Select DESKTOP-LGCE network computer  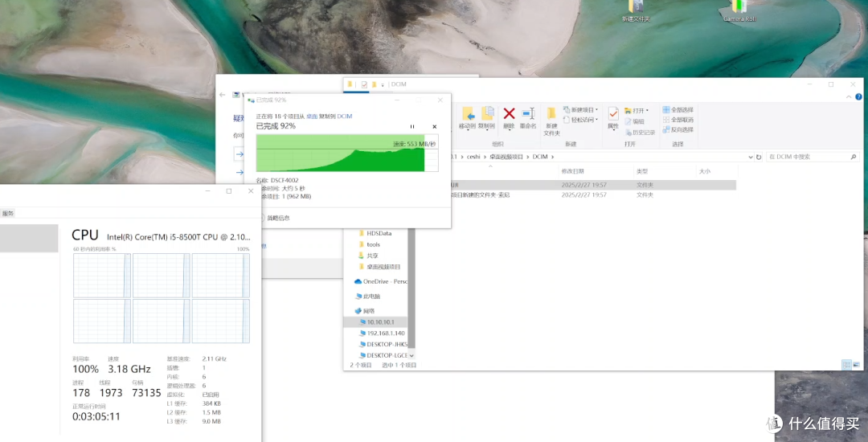coord(382,355)
